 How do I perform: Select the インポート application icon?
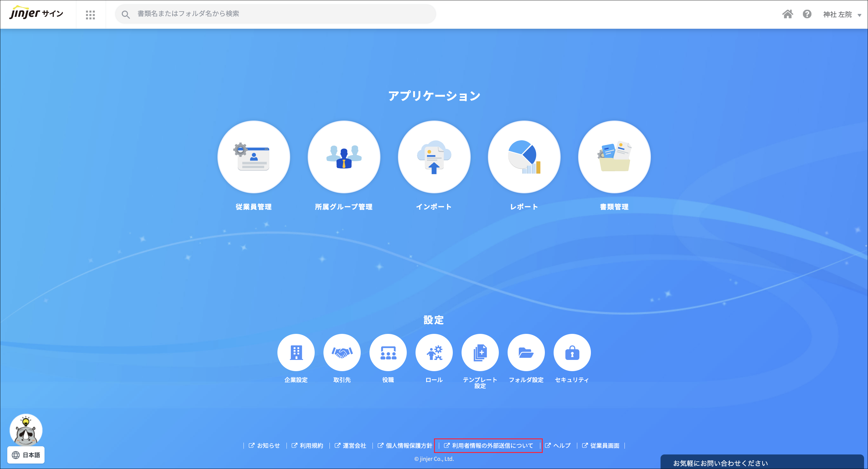click(434, 157)
